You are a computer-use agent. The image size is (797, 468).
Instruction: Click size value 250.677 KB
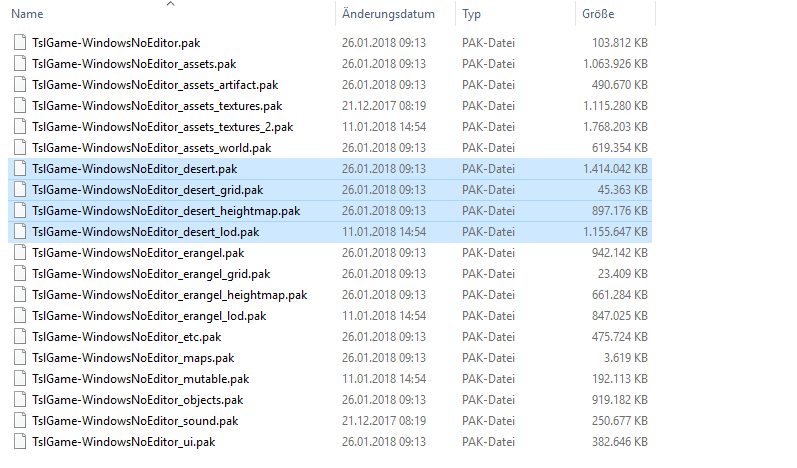pyautogui.click(x=620, y=421)
